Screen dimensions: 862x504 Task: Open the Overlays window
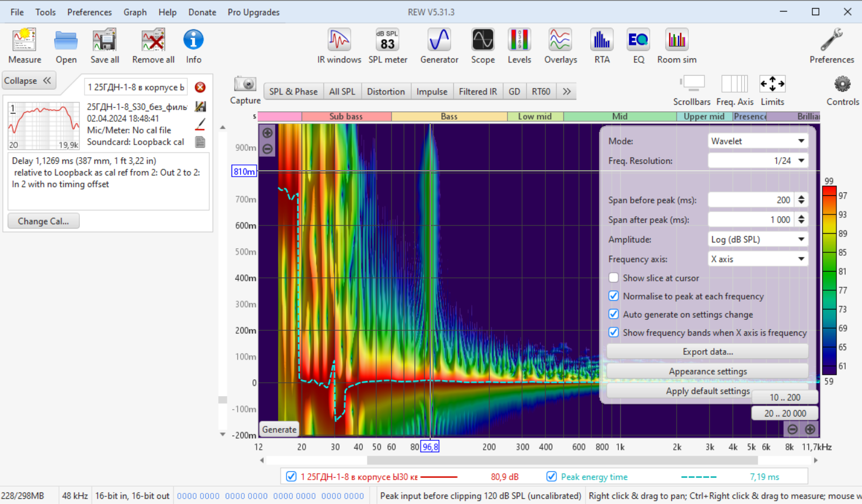click(560, 40)
